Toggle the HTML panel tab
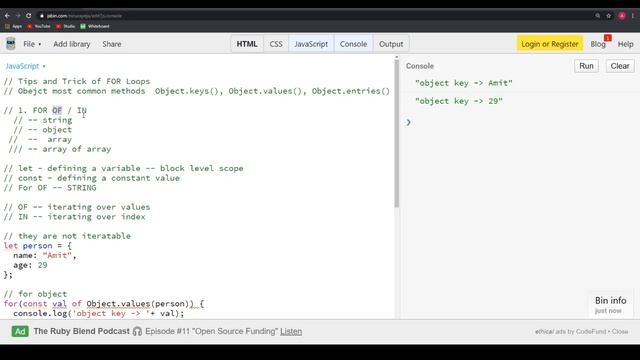Image resolution: width=640 pixels, height=360 pixels. (247, 44)
